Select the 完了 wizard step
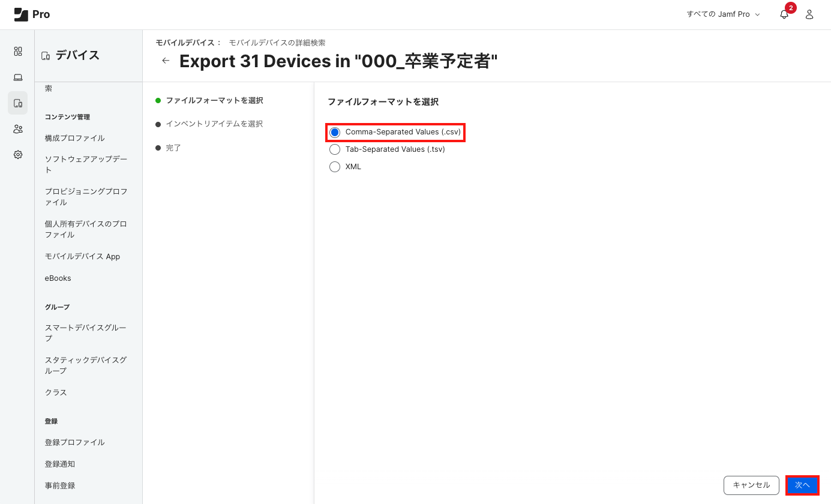 (173, 148)
